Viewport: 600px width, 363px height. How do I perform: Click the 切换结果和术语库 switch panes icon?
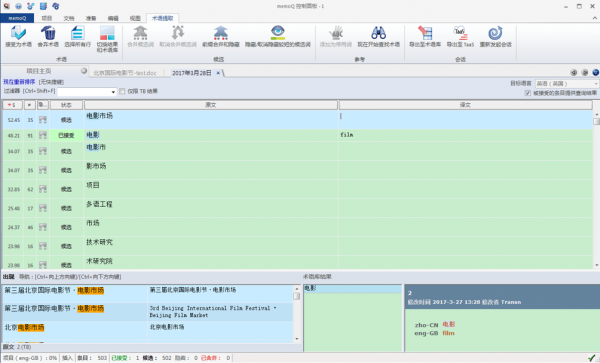107,33
